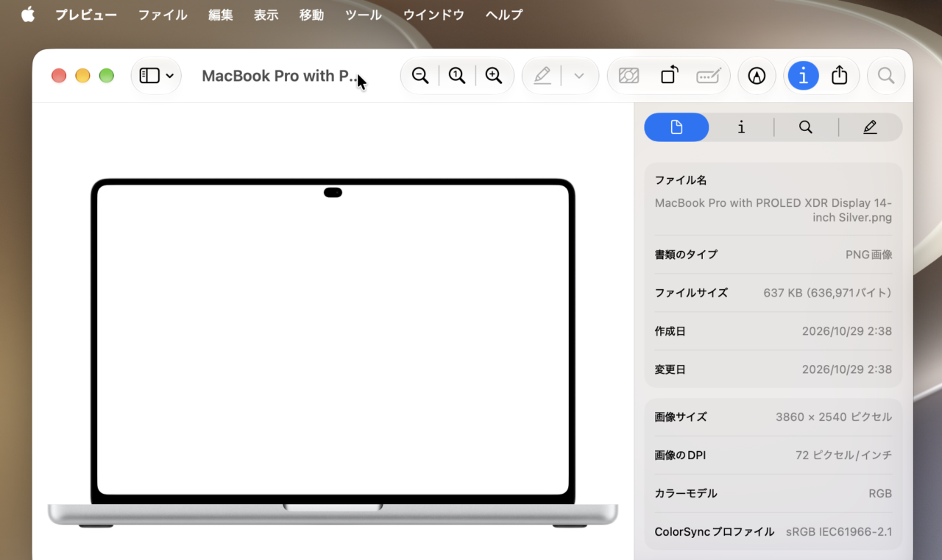Switch to the More Info inspector tab
942x560 pixels.
click(x=741, y=127)
